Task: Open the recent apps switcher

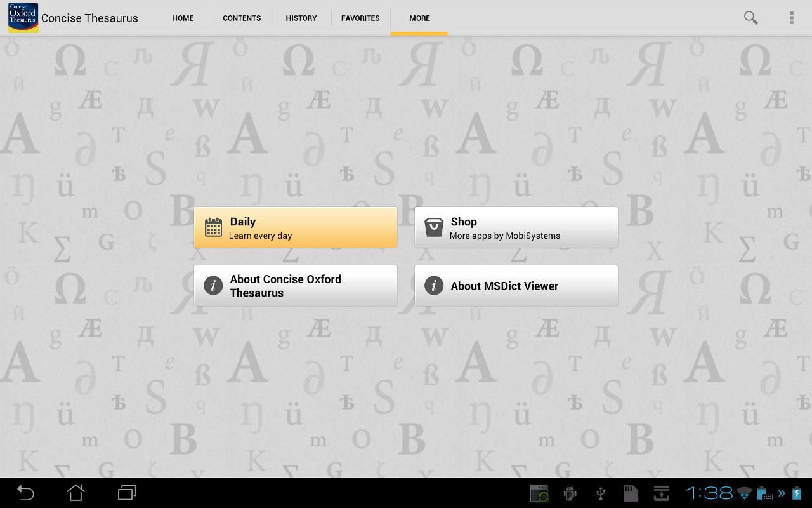Action: tap(127, 493)
